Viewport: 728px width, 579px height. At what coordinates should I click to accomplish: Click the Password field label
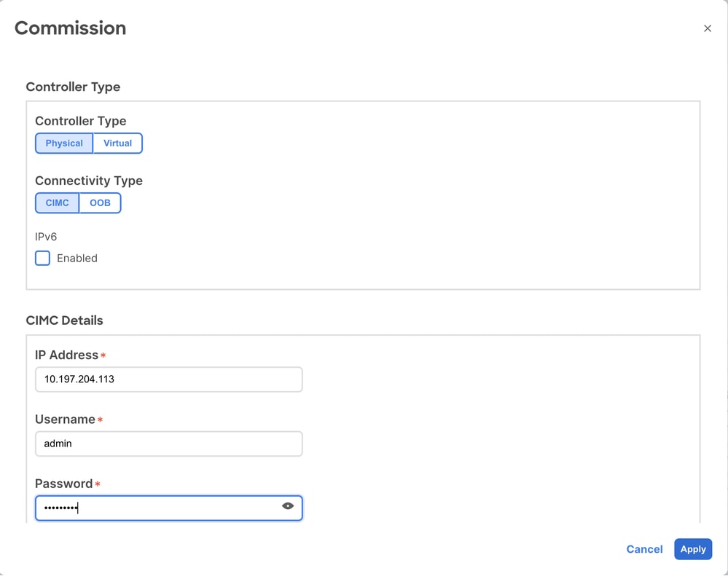pyautogui.click(x=63, y=484)
